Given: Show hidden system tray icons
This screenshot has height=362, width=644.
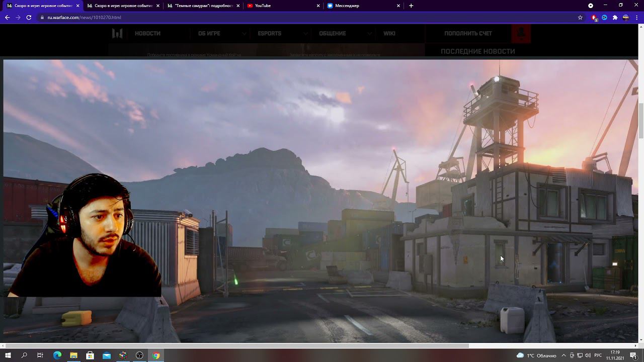Looking at the screenshot, I should pos(564,355).
